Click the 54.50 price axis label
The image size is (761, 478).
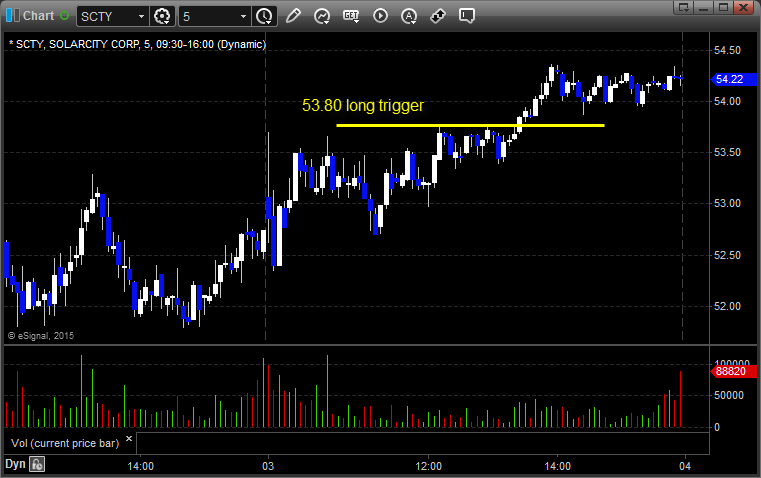[x=728, y=50]
